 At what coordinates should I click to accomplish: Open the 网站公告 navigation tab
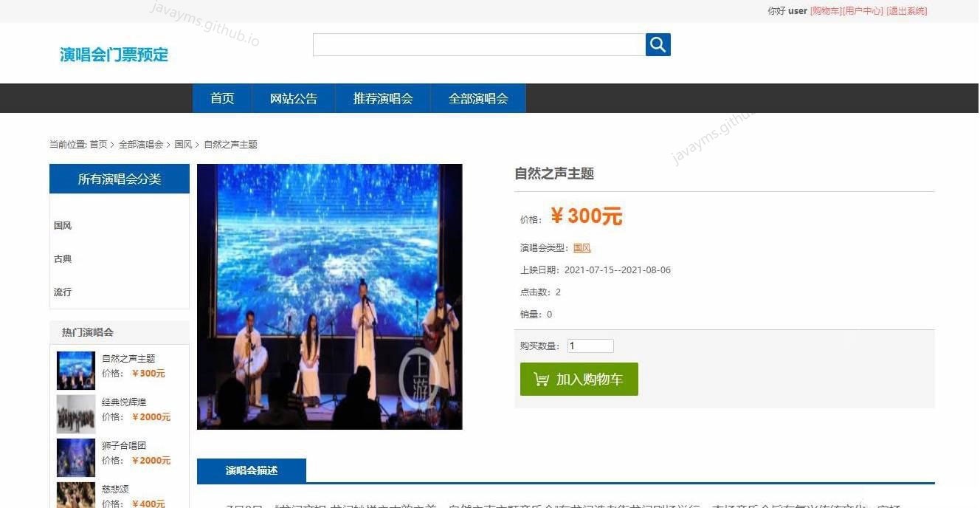294,98
